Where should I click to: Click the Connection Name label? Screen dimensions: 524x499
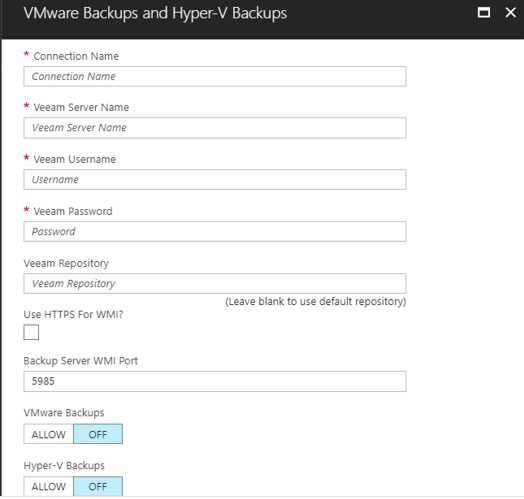tap(76, 56)
